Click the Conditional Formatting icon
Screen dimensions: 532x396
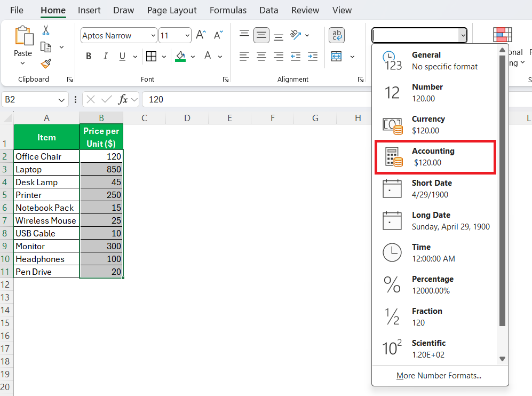coord(503,35)
